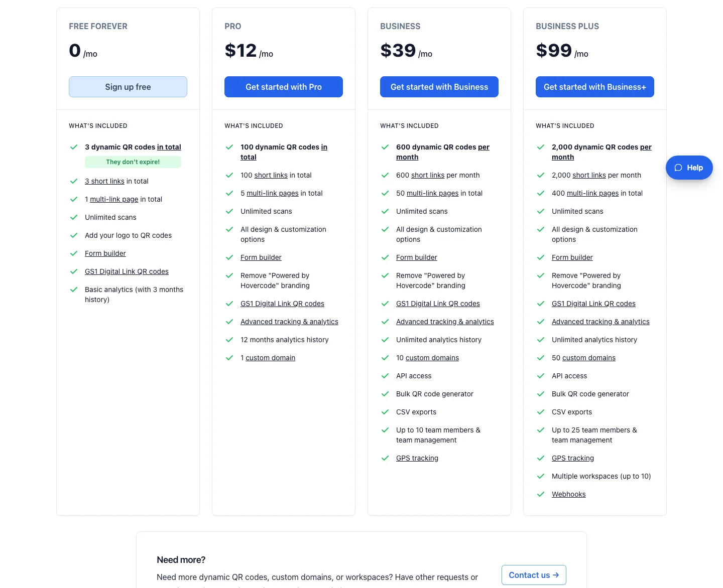The height and width of the screenshot is (588, 723).
Task: Open Advanced tracking & analytics in $99 Business Plus plan
Action: coord(600,322)
